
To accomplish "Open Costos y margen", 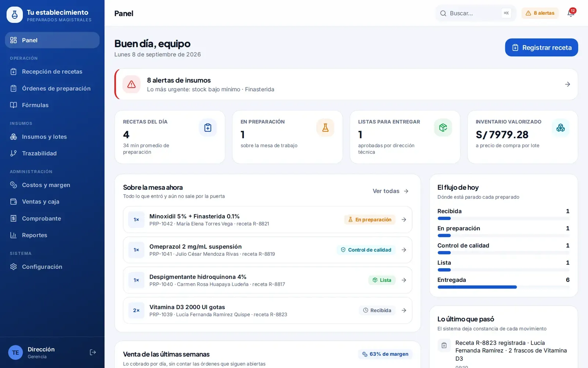I will point(52,185).
